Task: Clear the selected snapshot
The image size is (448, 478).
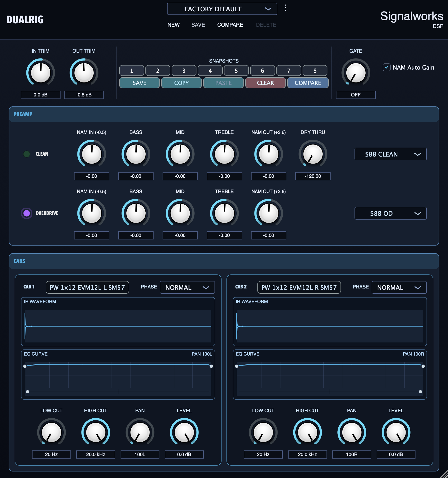Action: tap(265, 83)
